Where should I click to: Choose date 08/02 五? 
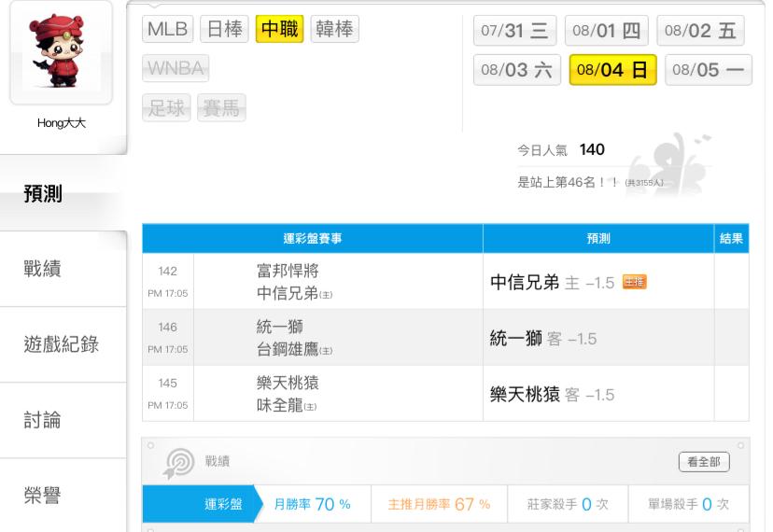point(700,31)
